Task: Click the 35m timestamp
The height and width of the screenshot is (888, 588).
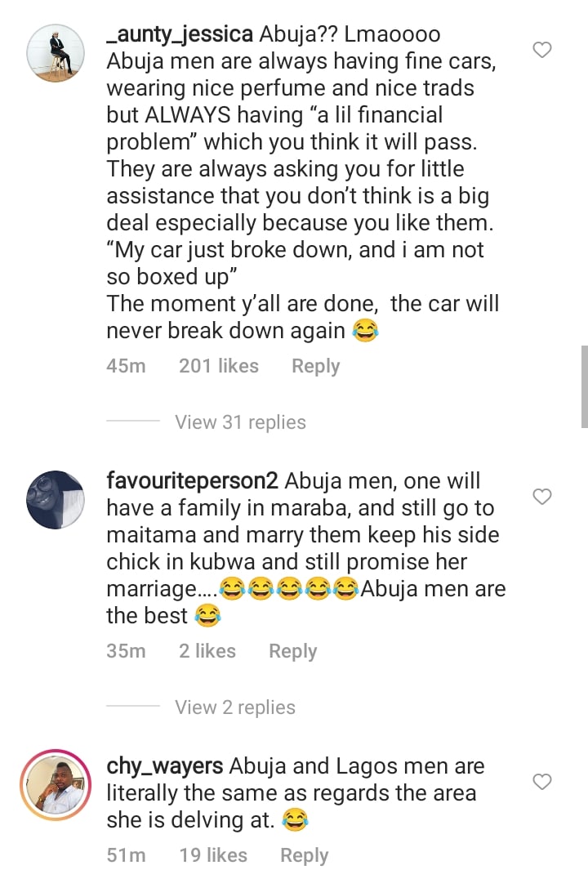Action: 126,651
